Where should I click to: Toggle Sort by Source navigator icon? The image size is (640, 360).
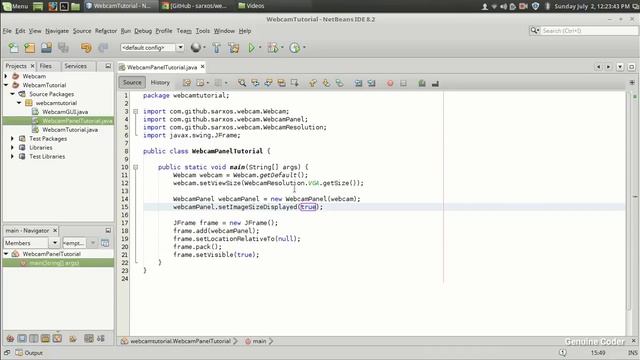click(100, 338)
